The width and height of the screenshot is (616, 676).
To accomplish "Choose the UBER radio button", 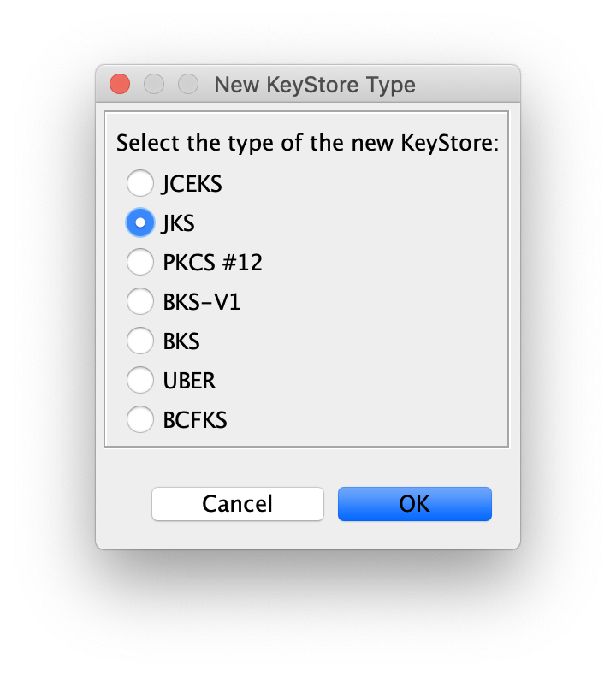I will click(x=140, y=380).
